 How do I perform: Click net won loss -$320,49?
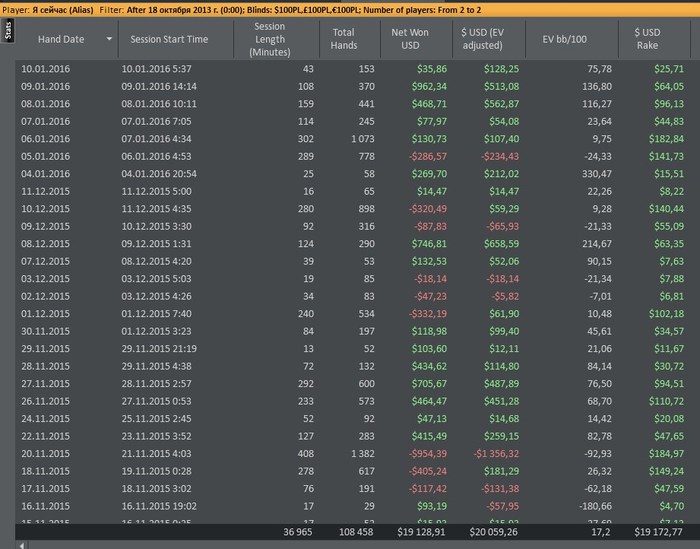(x=428, y=209)
